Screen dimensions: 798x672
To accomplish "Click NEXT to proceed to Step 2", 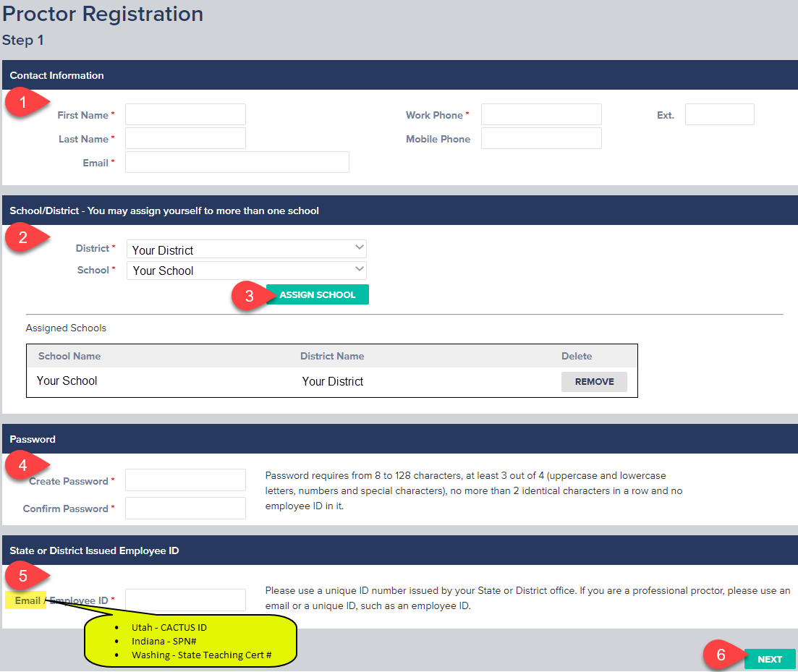I will [770, 659].
